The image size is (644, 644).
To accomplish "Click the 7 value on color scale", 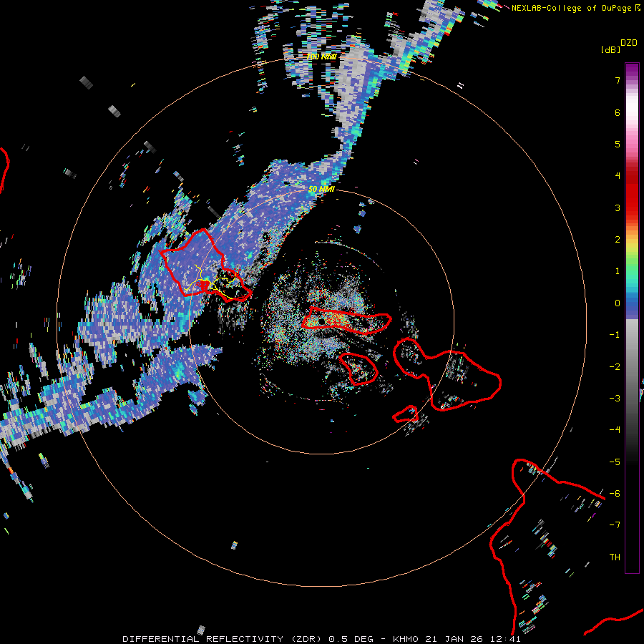I will pos(618,80).
